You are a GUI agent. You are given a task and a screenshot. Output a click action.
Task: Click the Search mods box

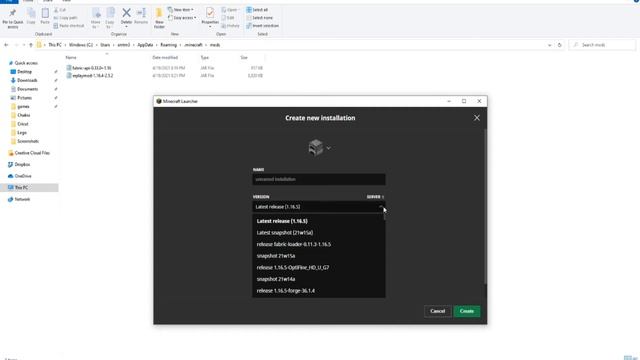click(x=602, y=45)
